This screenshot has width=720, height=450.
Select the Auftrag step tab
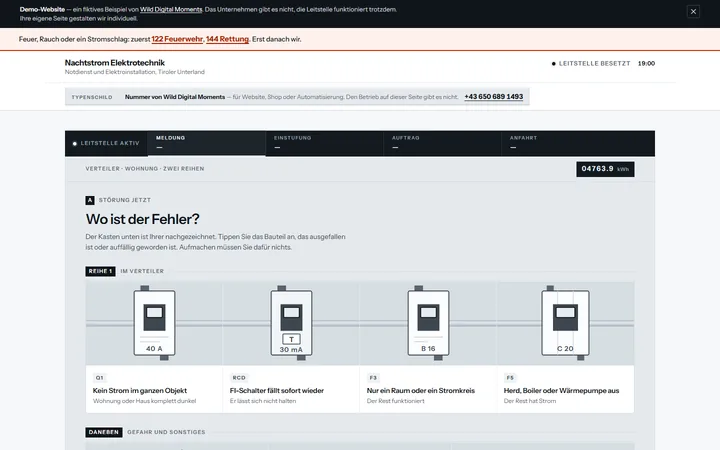(442, 143)
